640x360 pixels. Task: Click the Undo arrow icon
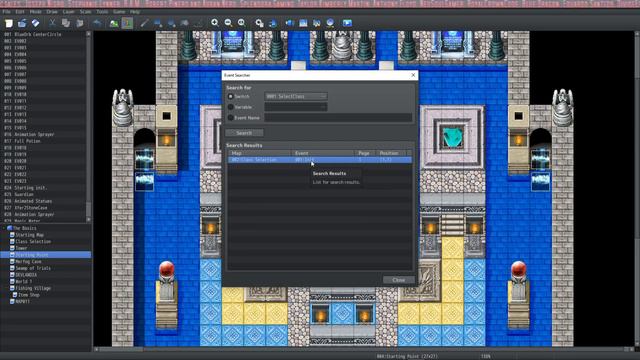97,23
